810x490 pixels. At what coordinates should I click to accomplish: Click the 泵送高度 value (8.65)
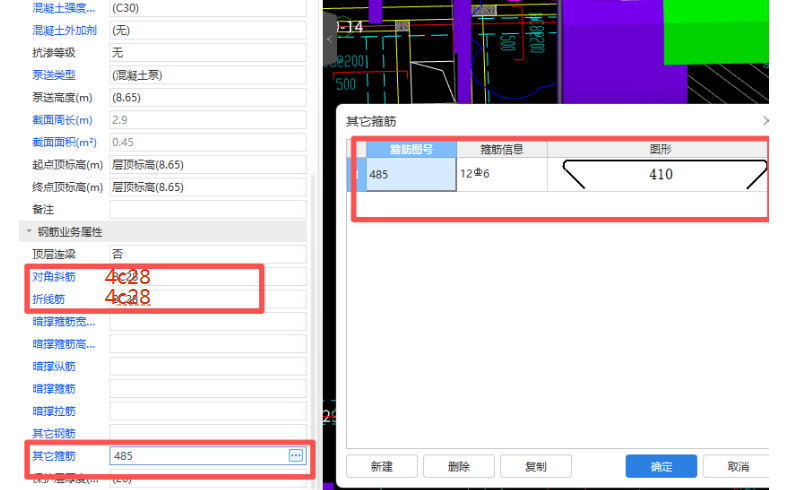pyautogui.click(x=208, y=98)
